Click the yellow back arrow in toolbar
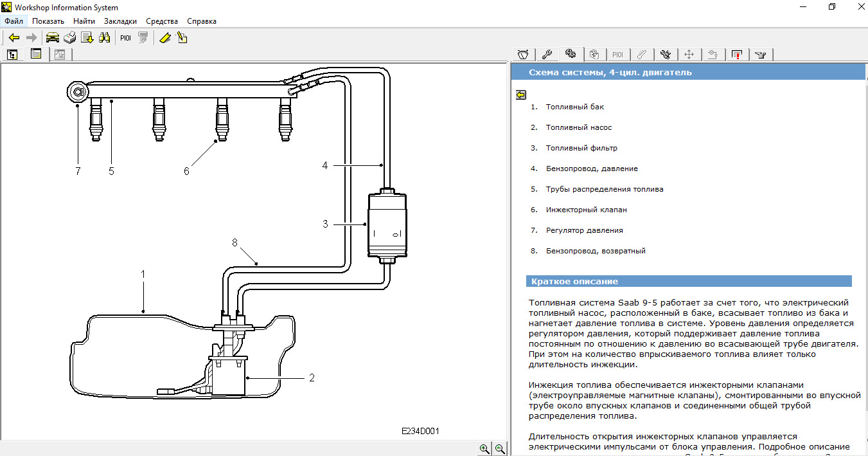The image size is (868, 456). [14, 38]
